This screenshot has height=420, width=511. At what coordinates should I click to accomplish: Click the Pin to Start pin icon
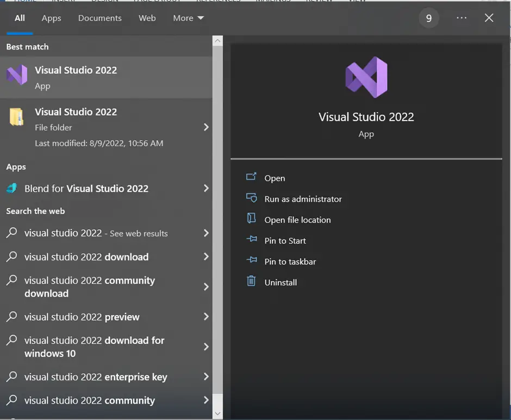pos(251,239)
